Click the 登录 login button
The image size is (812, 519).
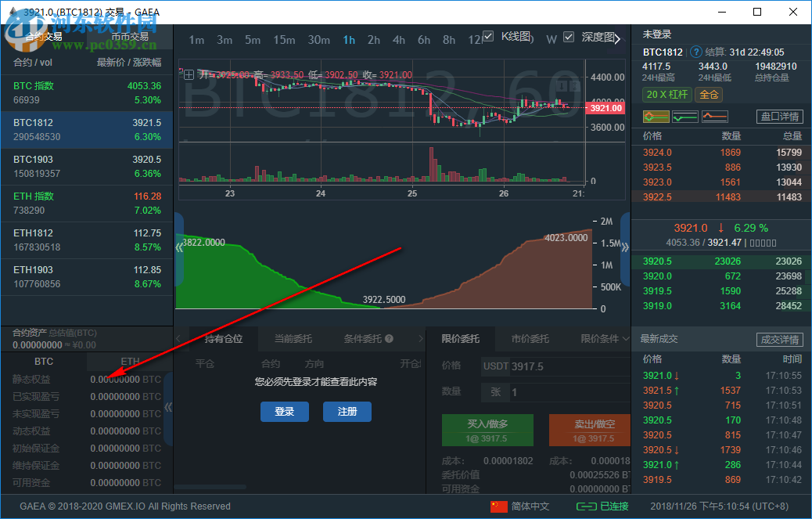pos(285,412)
